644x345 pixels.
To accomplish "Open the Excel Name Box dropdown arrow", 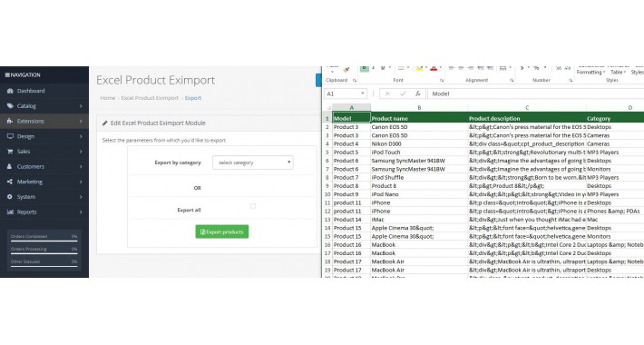I will [362, 94].
